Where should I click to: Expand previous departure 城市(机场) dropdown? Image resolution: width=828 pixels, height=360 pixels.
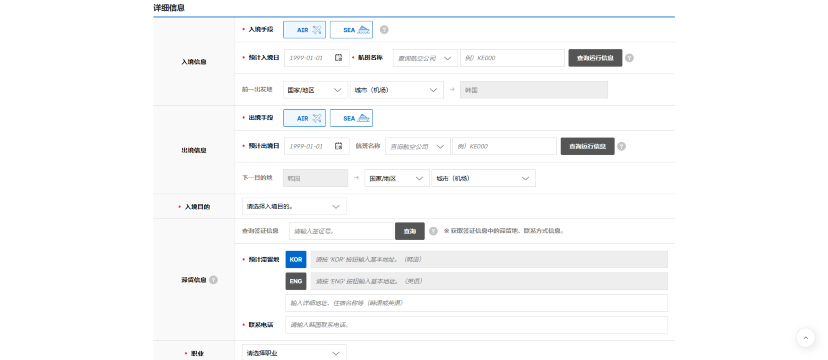tap(397, 90)
